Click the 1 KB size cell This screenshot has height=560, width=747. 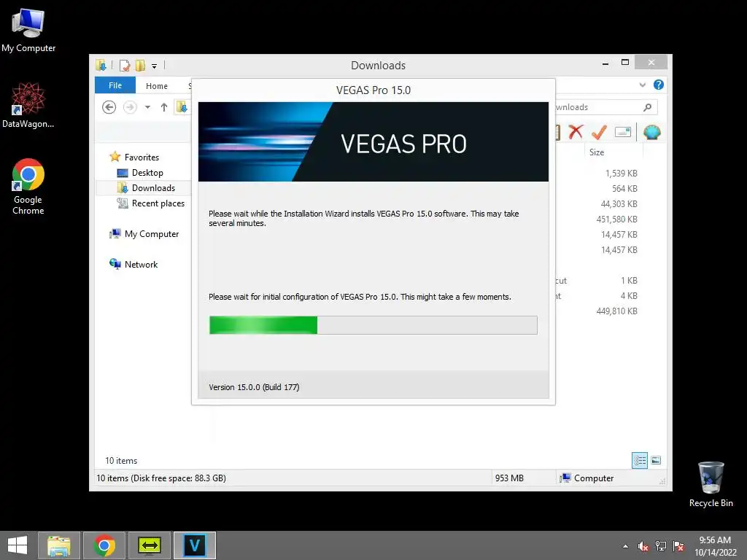[x=629, y=281]
